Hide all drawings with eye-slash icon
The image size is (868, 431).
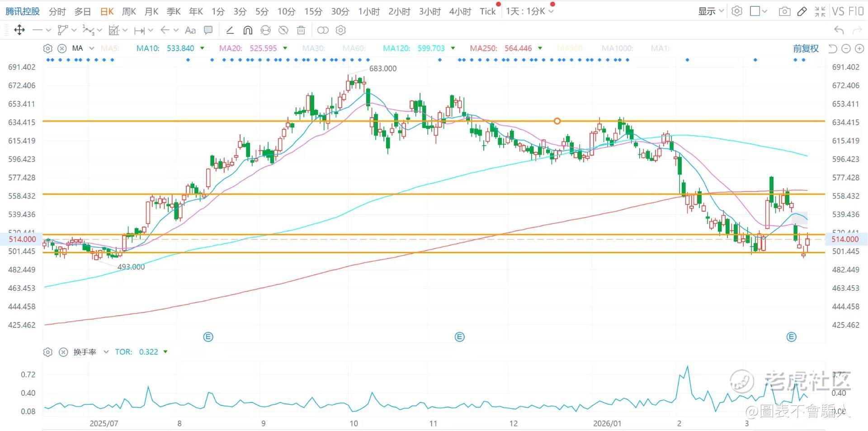(x=283, y=30)
